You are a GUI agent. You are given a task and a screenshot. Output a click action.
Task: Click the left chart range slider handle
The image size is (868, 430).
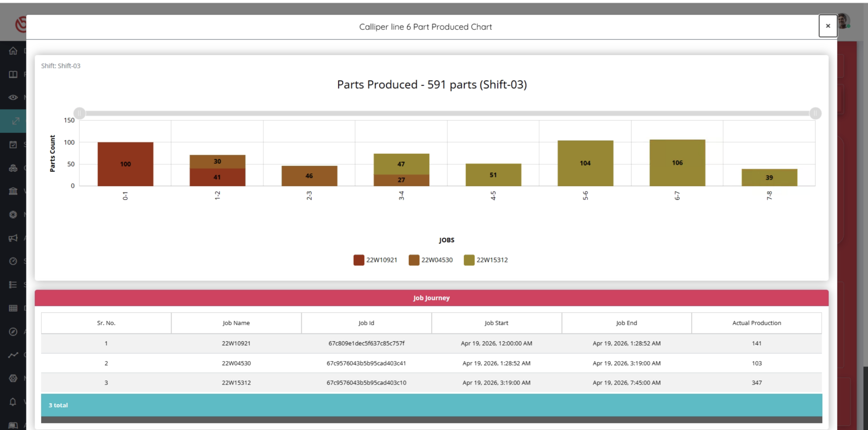[x=79, y=113]
